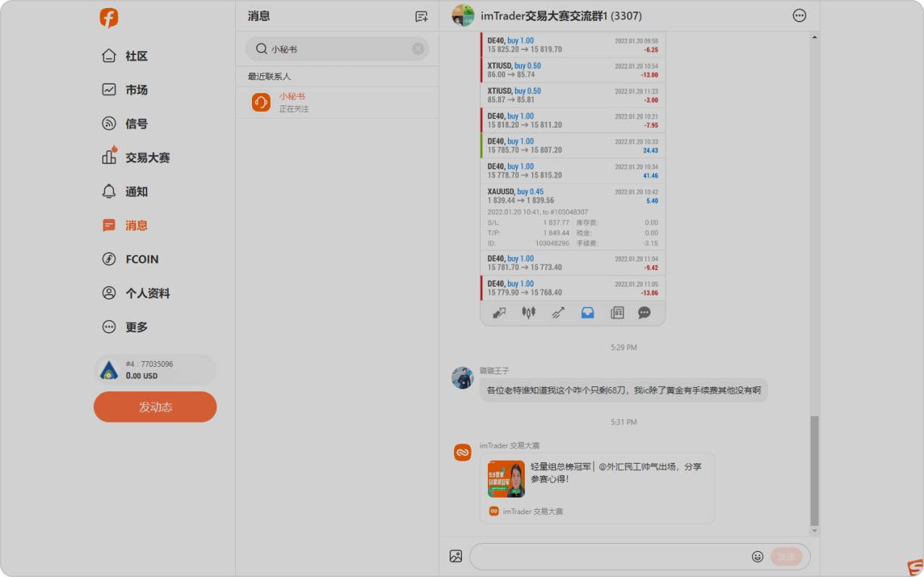Go to the 市场 market page
The image size is (924, 577).
click(x=125, y=90)
